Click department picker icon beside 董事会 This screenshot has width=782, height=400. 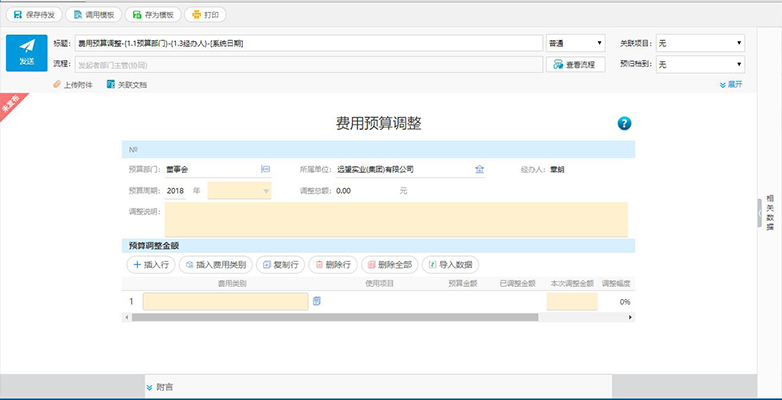[265, 170]
